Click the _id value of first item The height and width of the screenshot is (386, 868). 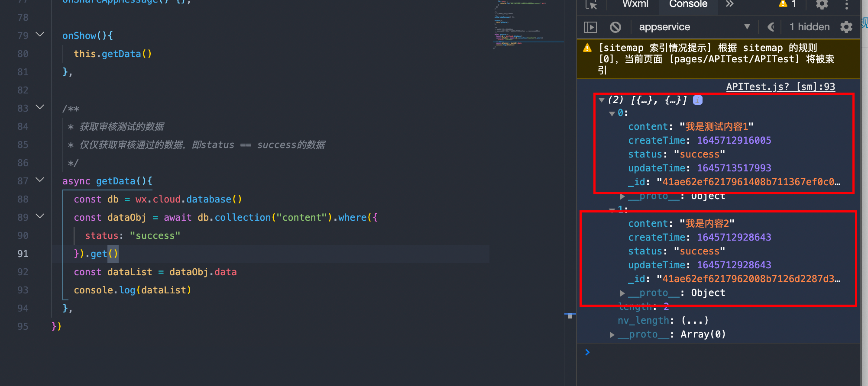point(748,182)
